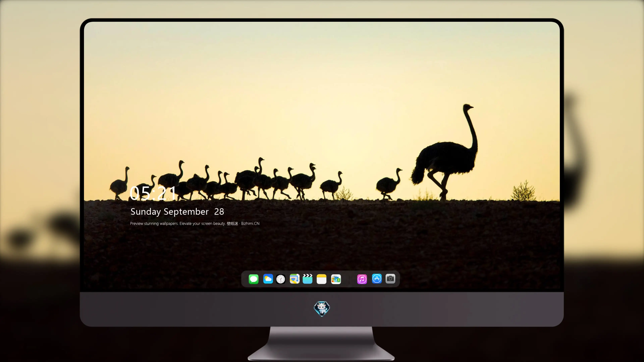Open the App Store icon
The width and height of the screenshot is (644, 362).
(x=377, y=279)
